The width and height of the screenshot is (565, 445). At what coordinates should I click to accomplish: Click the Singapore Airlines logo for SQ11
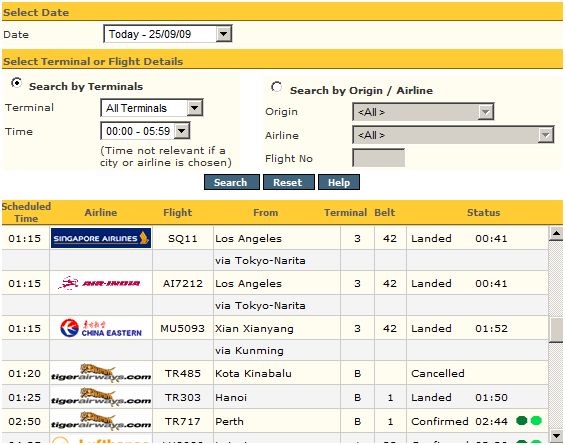click(x=101, y=238)
